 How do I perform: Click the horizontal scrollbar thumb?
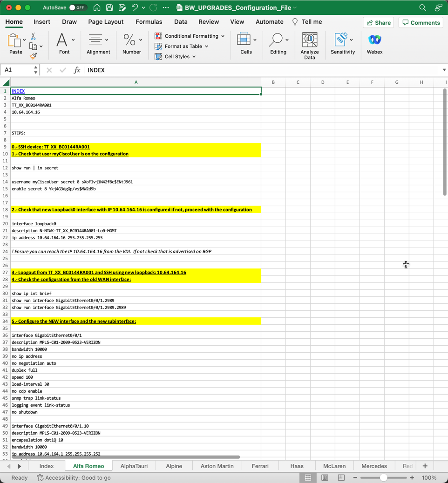coord(126,457)
